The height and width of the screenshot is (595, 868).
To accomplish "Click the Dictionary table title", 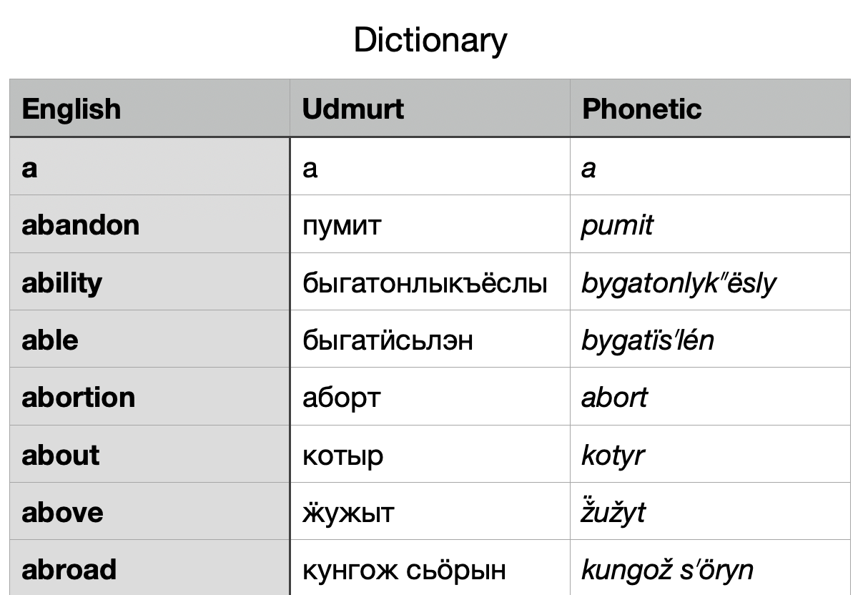I will pyautogui.click(x=430, y=40).
